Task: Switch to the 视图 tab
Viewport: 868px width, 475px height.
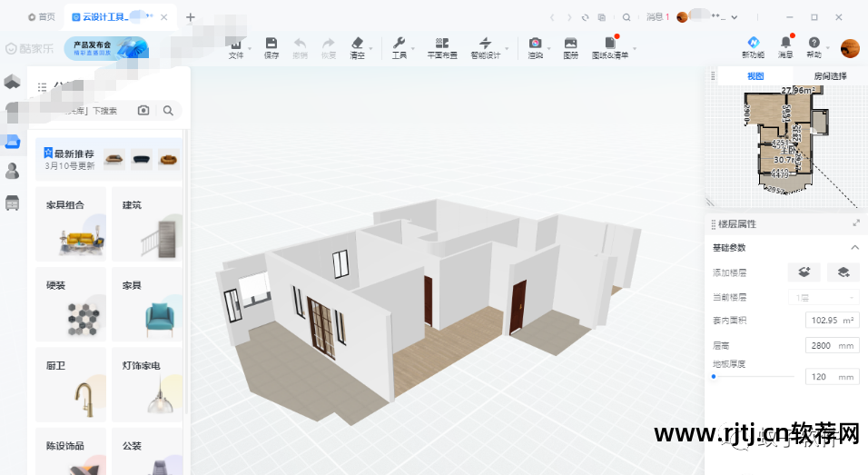Action: tap(755, 76)
